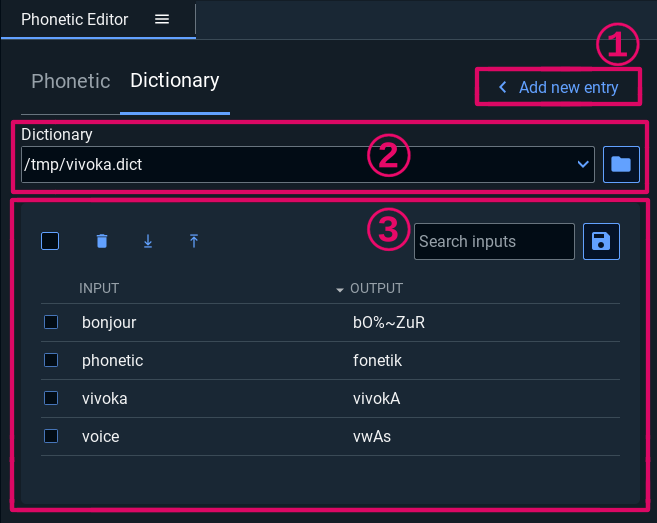Toggle the select-all entries checkbox
Viewport: 657px width, 523px height.
(50, 241)
